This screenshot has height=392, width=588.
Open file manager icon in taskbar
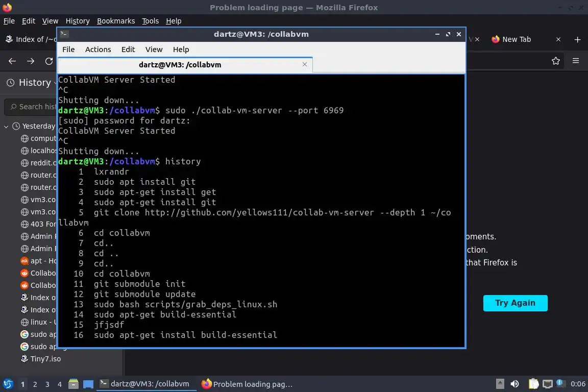tap(73, 384)
